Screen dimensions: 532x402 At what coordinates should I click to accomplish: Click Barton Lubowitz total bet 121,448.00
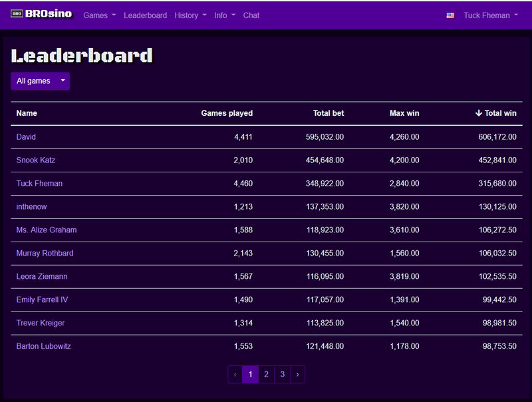[x=325, y=346]
